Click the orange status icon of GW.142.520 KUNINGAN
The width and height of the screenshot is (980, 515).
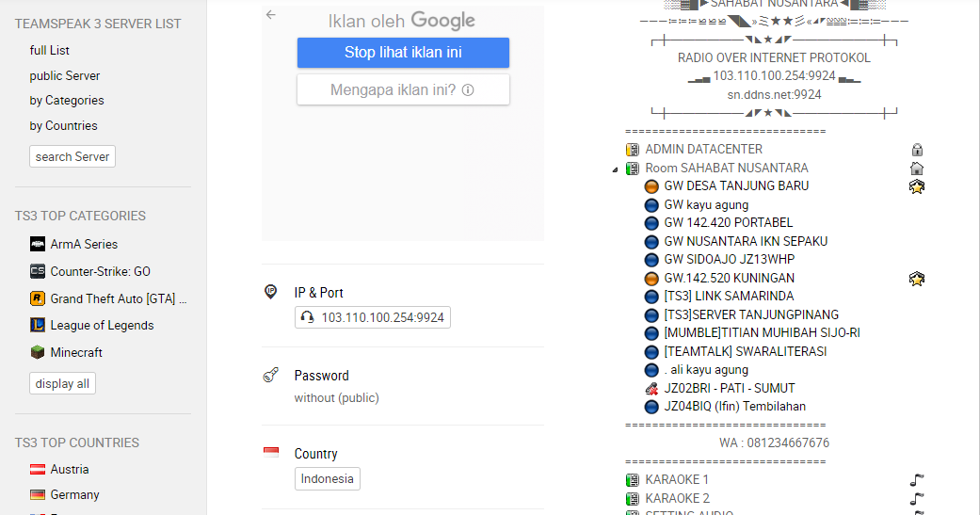[x=651, y=278]
